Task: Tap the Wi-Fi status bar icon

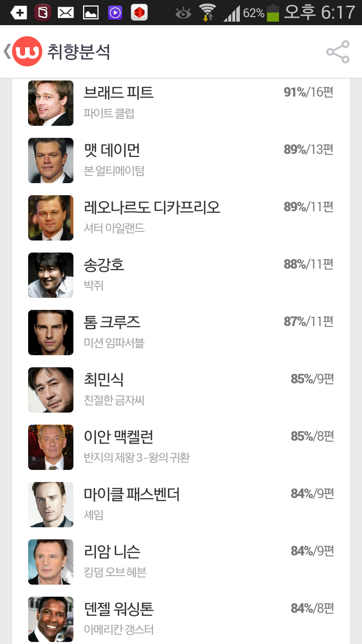Action: [x=207, y=13]
